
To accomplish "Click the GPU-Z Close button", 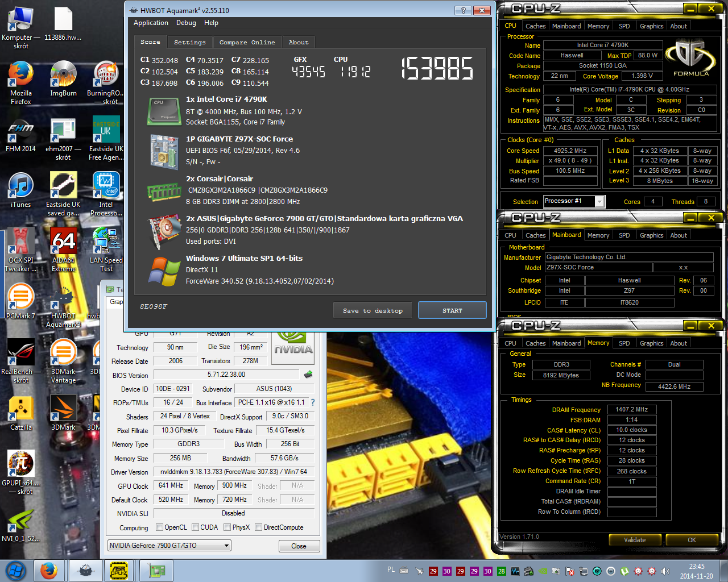I will [x=299, y=546].
